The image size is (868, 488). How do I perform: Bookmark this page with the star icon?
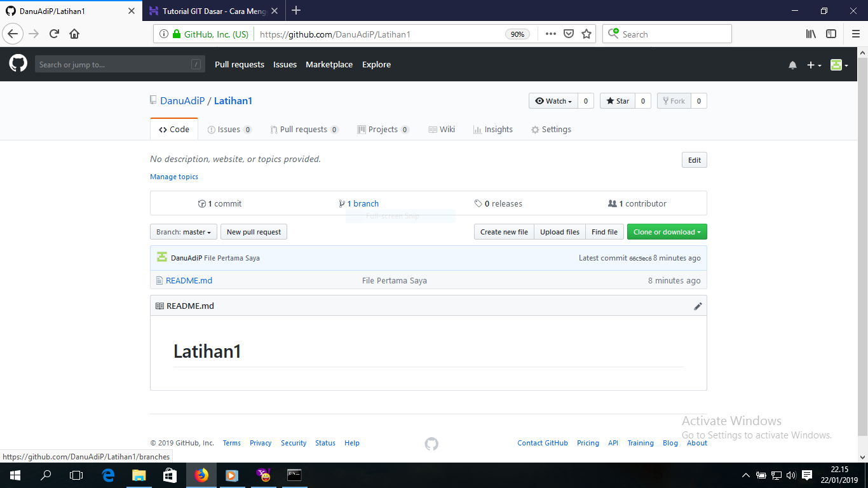pyautogui.click(x=587, y=34)
